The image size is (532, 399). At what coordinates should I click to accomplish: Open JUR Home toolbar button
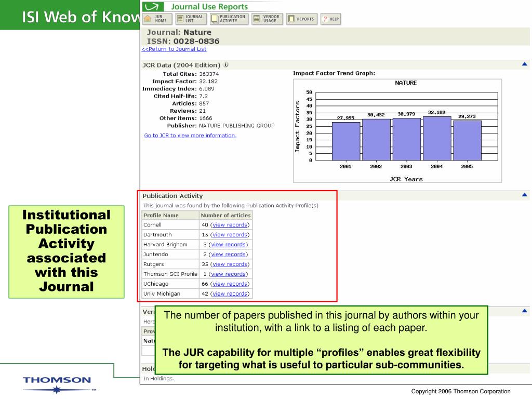pos(157,19)
